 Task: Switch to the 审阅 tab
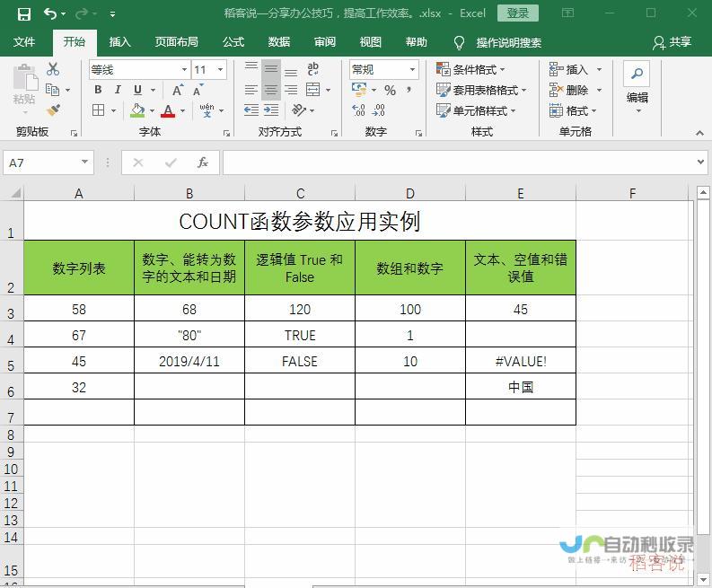325,42
